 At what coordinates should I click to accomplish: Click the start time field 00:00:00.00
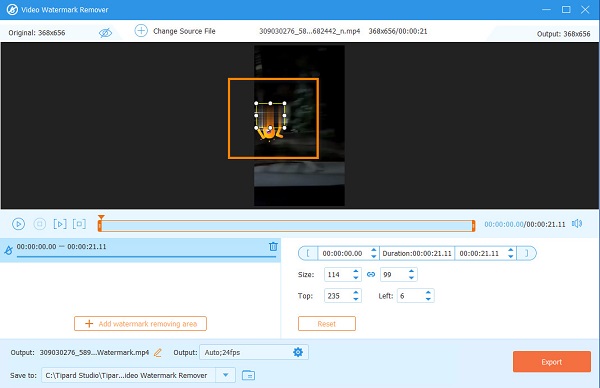tap(342, 253)
